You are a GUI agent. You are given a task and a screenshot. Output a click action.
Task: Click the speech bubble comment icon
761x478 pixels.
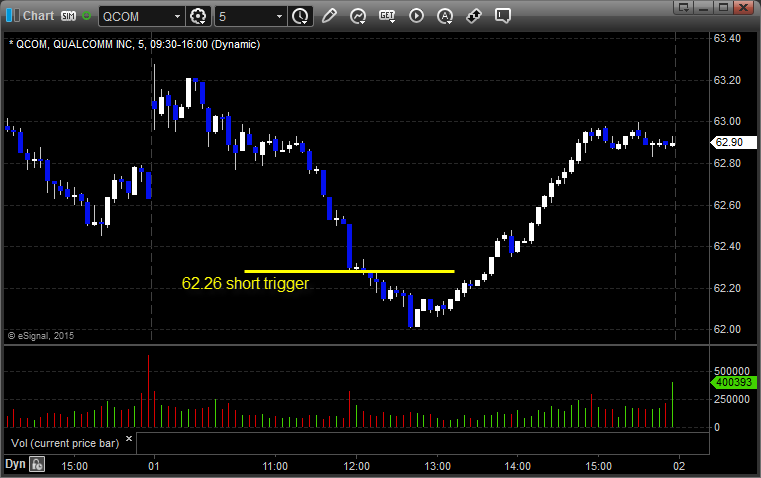click(x=502, y=16)
